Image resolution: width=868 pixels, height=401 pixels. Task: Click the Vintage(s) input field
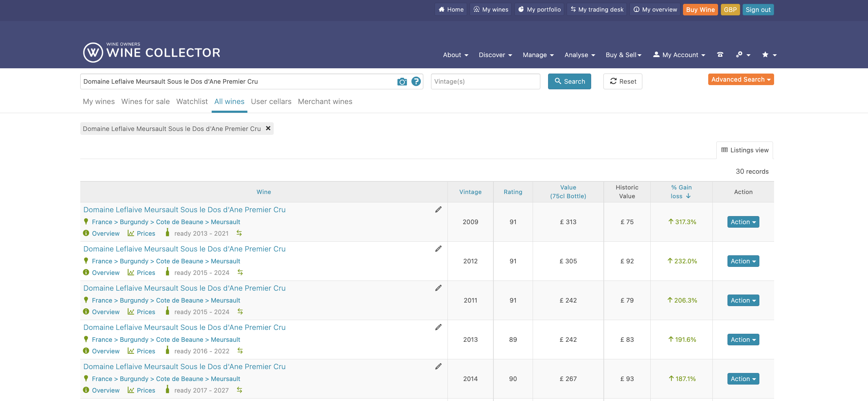pos(485,81)
